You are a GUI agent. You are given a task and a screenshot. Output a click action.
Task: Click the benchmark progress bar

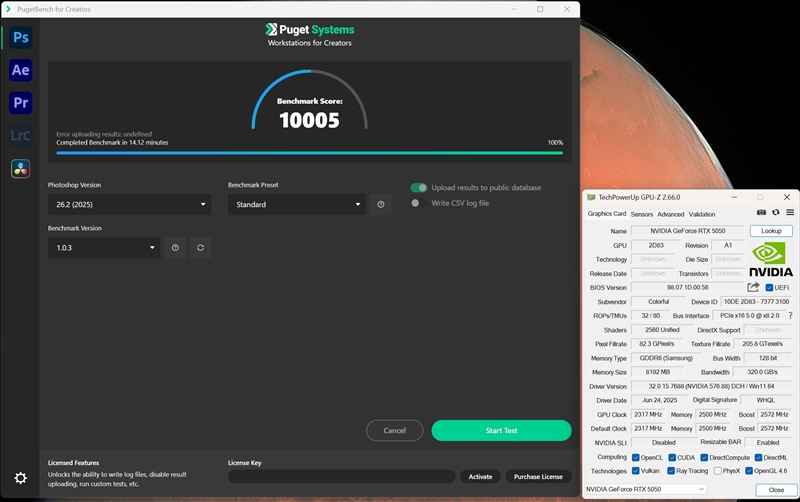(x=310, y=153)
